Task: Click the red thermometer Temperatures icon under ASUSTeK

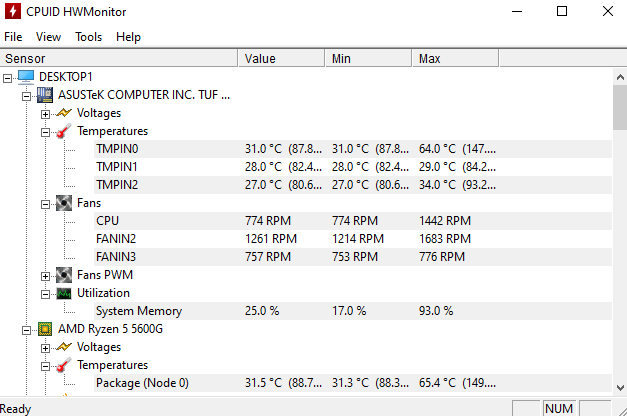Action: pos(64,131)
